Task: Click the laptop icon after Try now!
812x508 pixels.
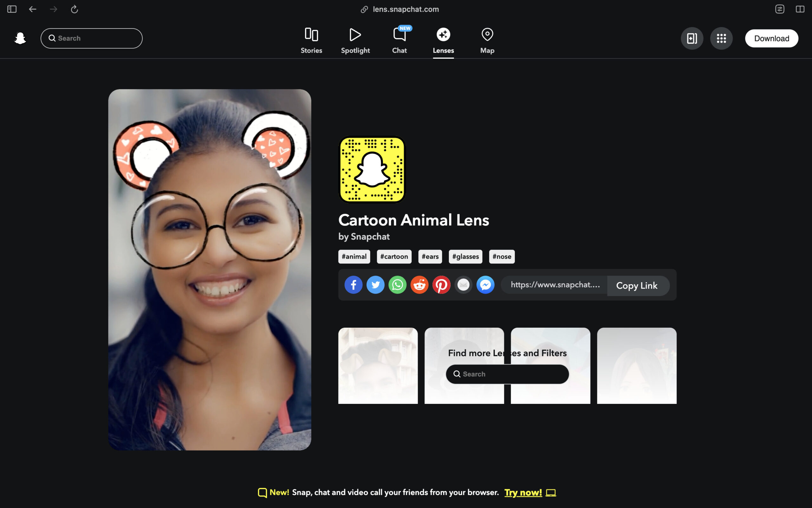Action: [x=551, y=493]
